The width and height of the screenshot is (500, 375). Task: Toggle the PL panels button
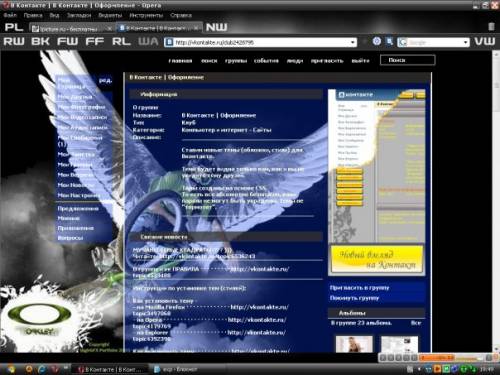[14, 27]
